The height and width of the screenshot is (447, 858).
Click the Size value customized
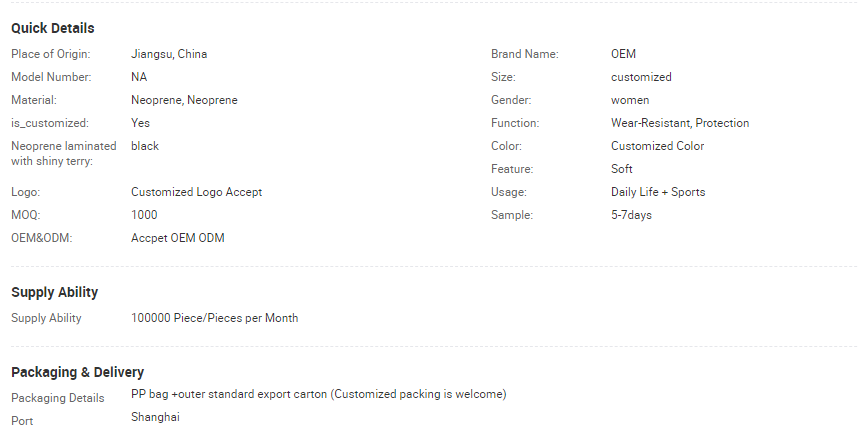[x=641, y=77]
